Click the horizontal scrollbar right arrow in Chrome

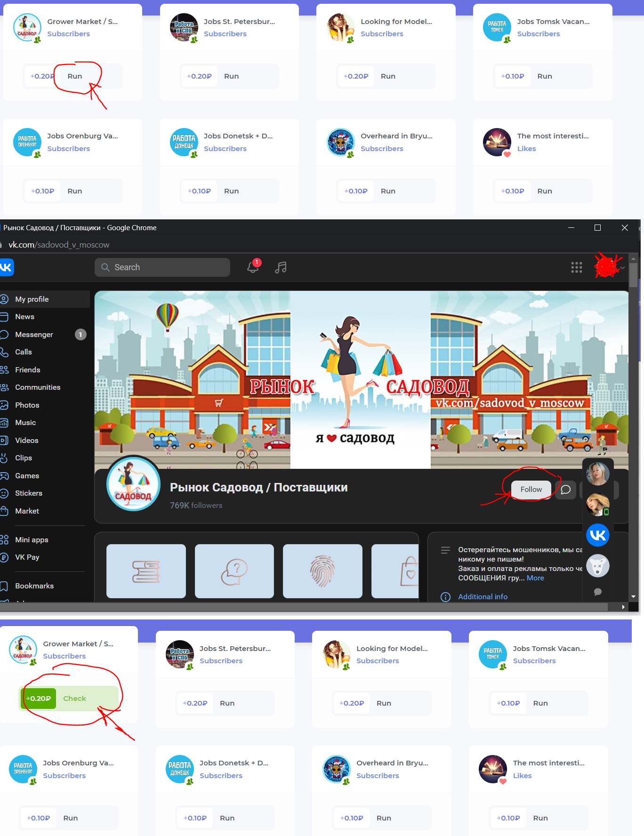(x=623, y=607)
